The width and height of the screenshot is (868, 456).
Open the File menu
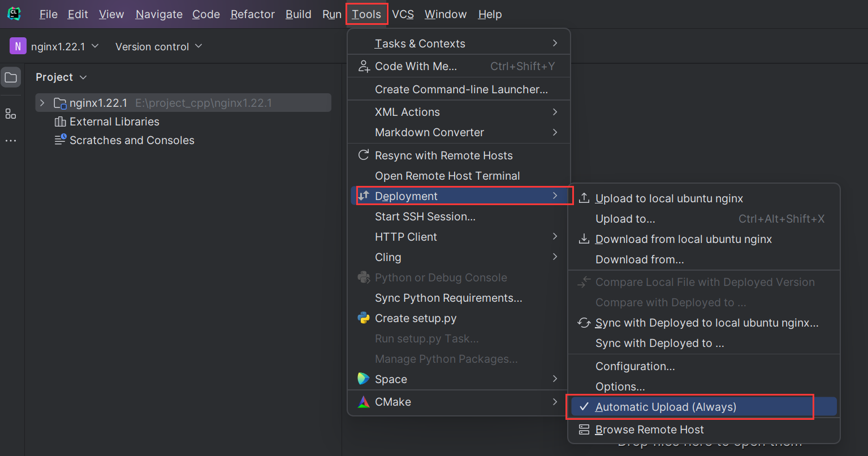pyautogui.click(x=49, y=14)
